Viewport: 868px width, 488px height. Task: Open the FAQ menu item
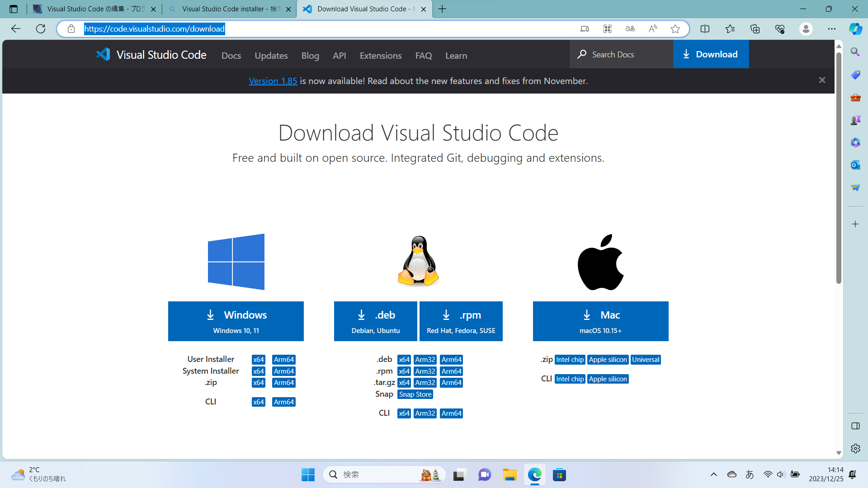click(424, 56)
